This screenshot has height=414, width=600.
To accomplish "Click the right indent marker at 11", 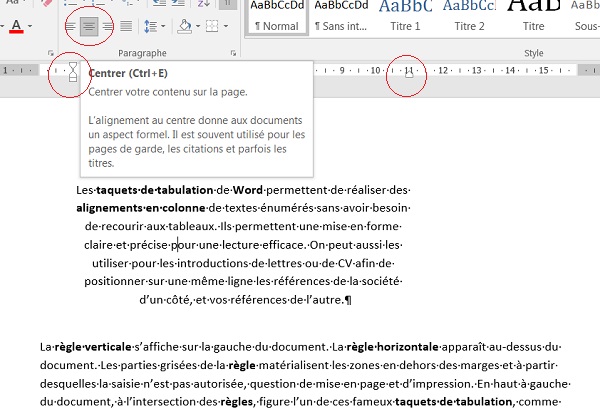I will tap(409, 74).
